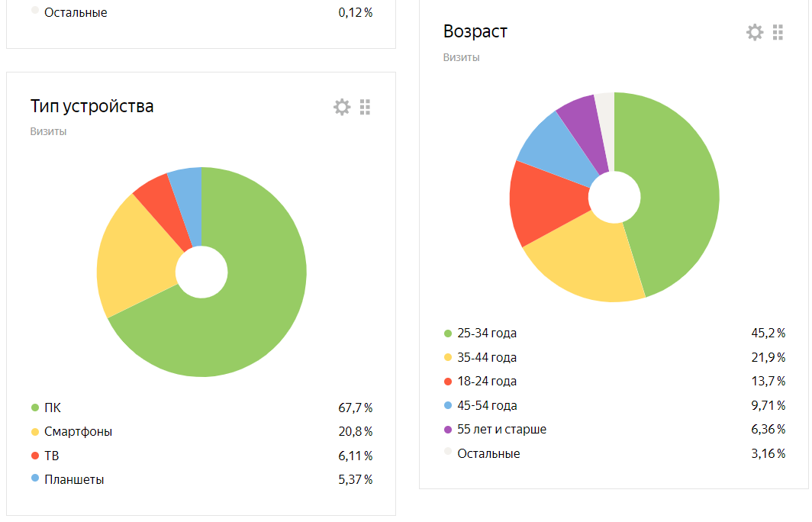Open settings gear of Возраст widget

[x=755, y=33]
